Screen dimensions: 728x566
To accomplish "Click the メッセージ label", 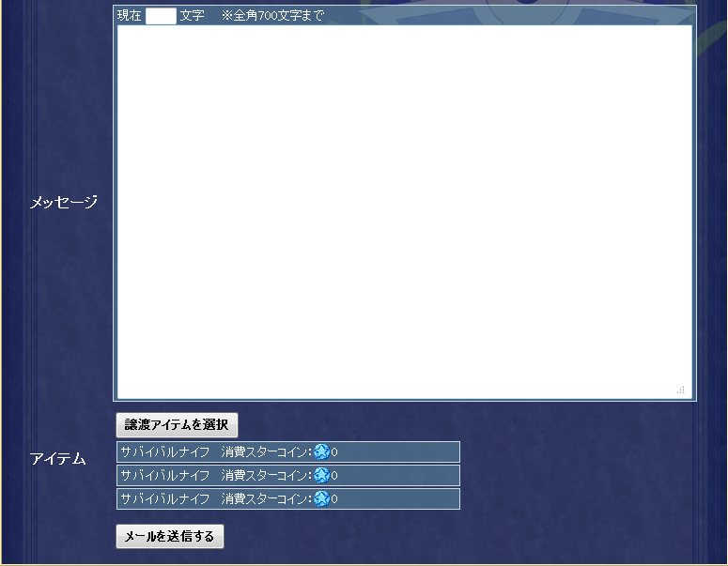I will click(x=64, y=202).
